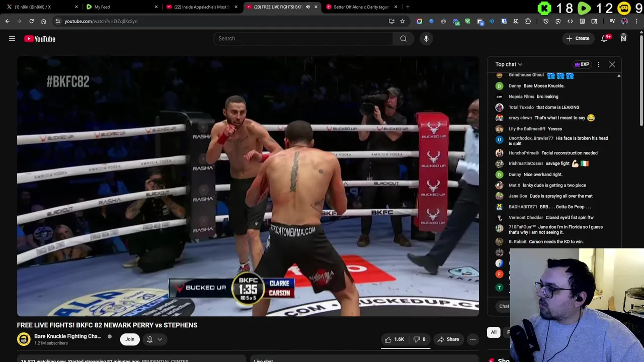Click the live chat scrollbar
Screen dimensions: 644x362
click(x=619, y=160)
